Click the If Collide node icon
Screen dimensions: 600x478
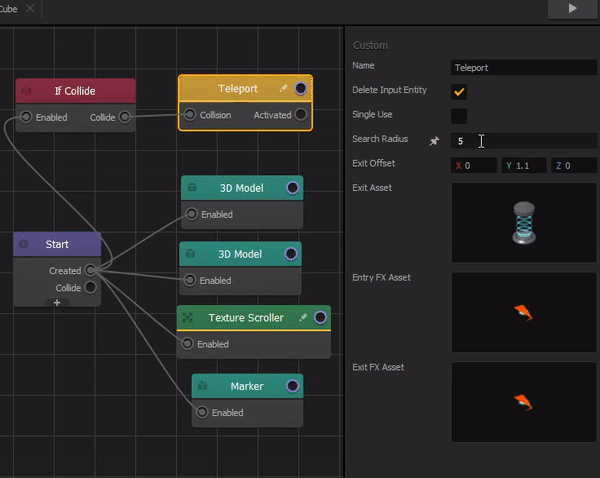coord(26,91)
